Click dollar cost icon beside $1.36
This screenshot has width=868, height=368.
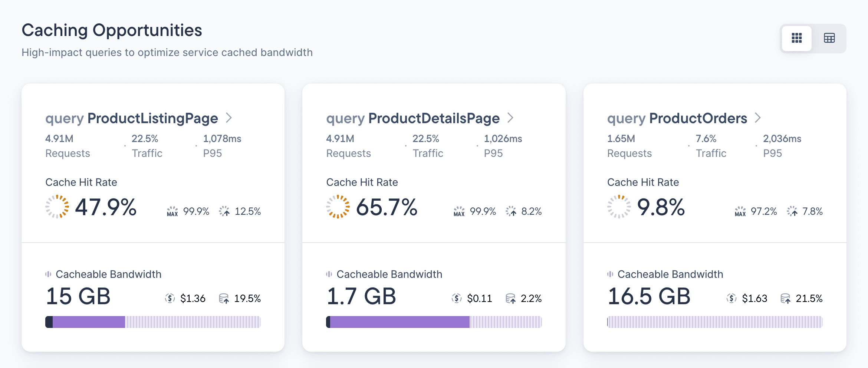[170, 298]
